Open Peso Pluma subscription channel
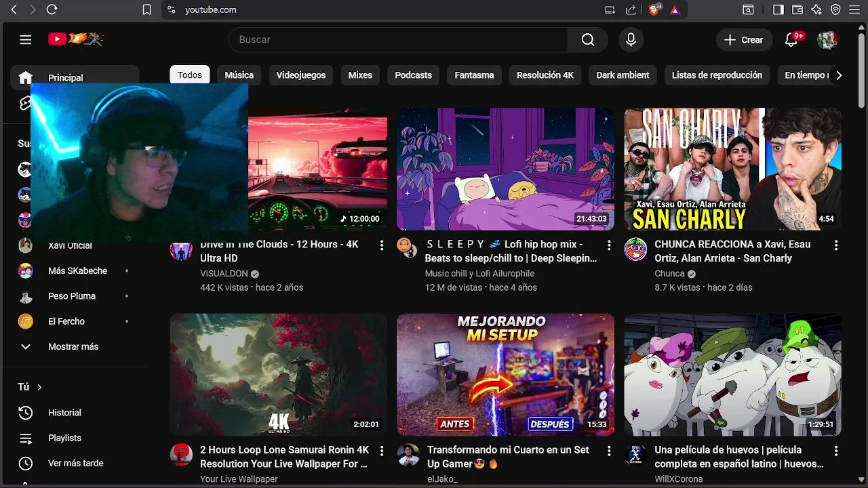The width and height of the screenshot is (868, 488). click(x=75, y=296)
